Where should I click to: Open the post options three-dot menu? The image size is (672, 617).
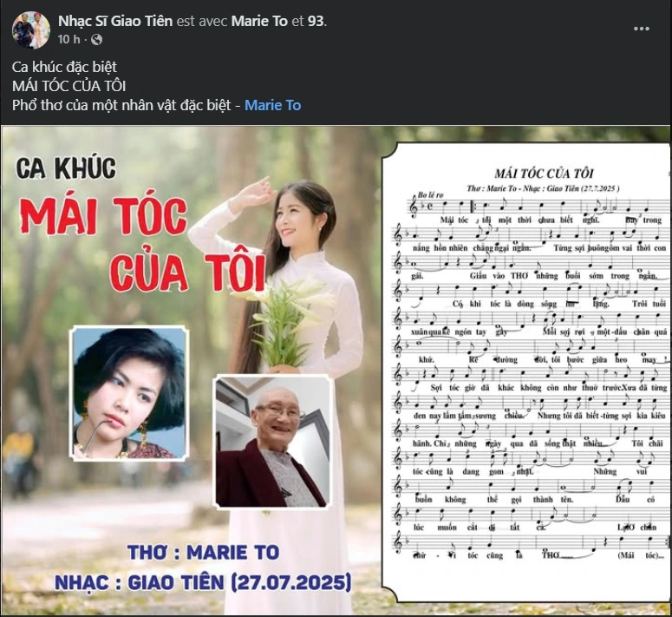point(641,29)
